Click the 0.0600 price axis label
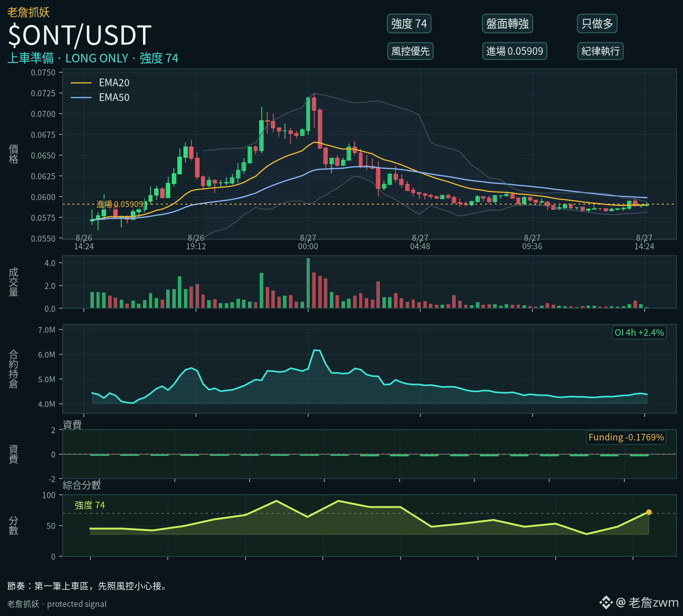The image size is (683, 616). [x=43, y=197]
